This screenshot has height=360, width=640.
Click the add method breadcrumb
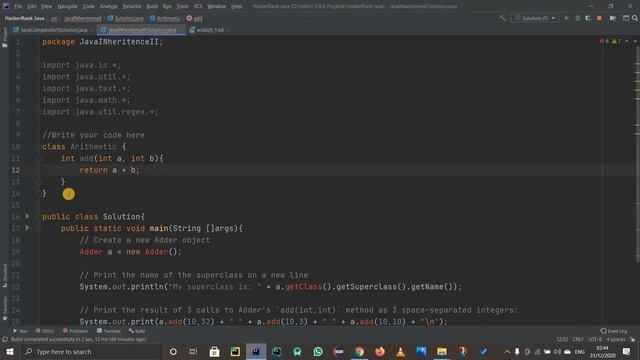point(195,18)
